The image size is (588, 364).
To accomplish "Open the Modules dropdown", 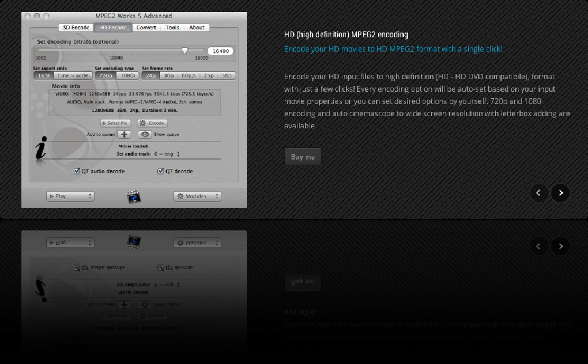I will coord(197,196).
